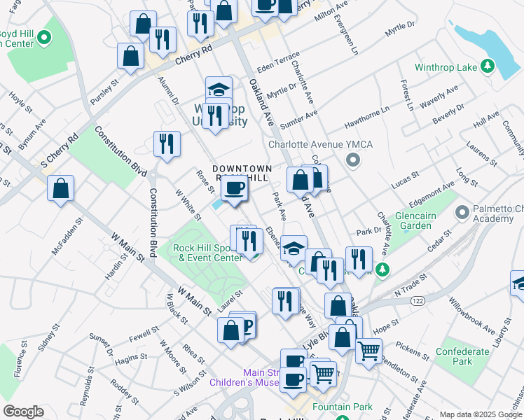
Task: Click the Palmetto Academy gray location pin
Action: pos(462,213)
